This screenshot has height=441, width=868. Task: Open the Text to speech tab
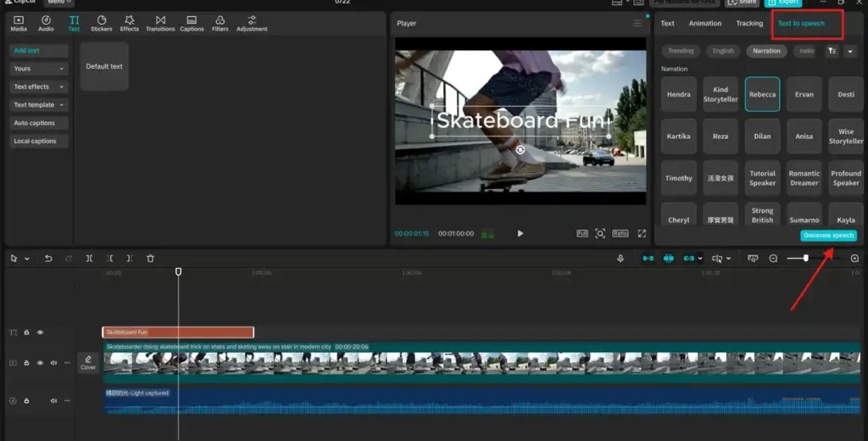801,23
